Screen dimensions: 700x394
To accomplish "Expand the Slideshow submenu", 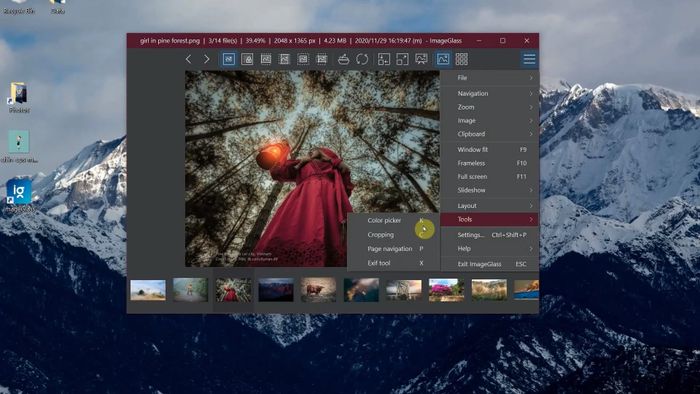I will pyautogui.click(x=490, y=190).
